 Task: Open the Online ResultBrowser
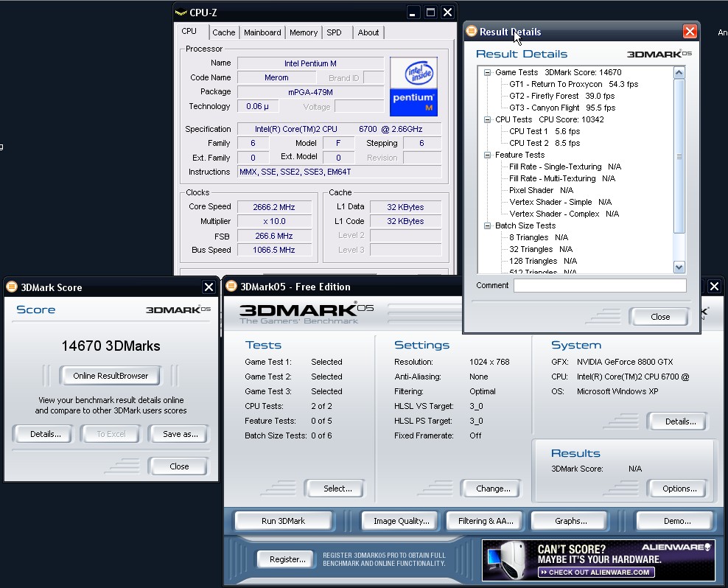(111, 376)
